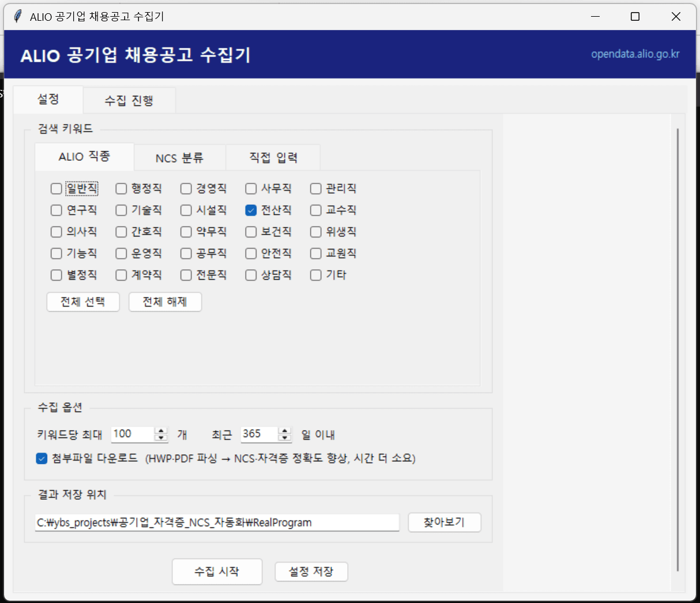Check the 간호직 checkbox
Screen dimensions: 700x603
pos(121,232)
